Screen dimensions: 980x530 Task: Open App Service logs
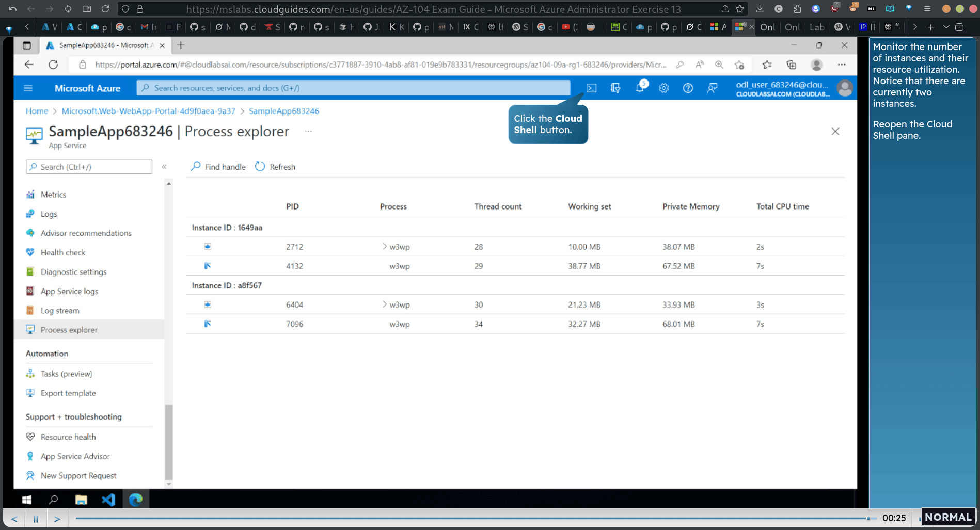click(69, 291)
